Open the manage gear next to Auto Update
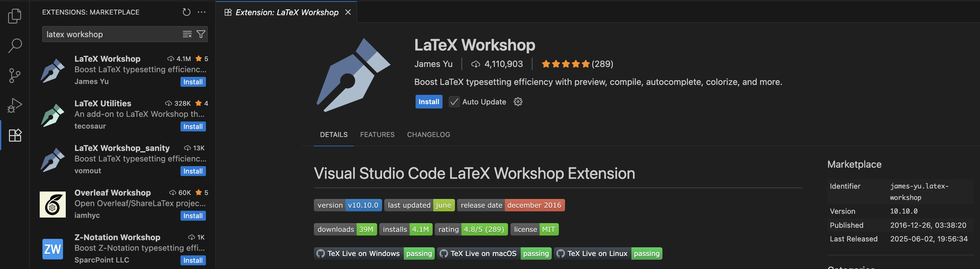The height and width of the screenshot is (269, 980). pos(518,101)
